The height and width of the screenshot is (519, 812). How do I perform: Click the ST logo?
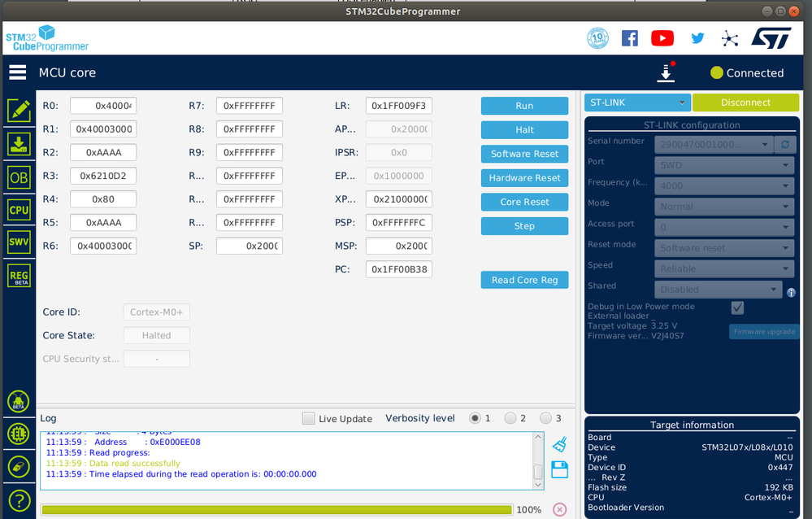(x=771, y=38)
